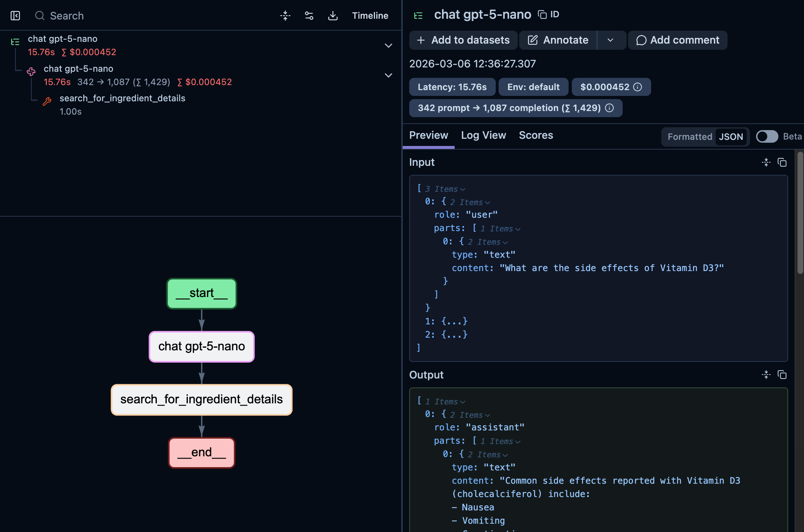Copy the Output section contents
Screen dimensions: 804x532
coord(782,375)
